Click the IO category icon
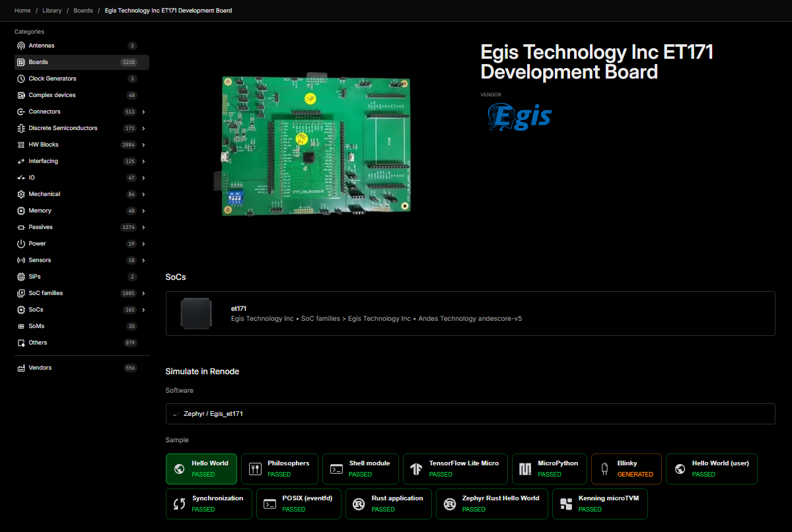This screenshot has height=532, width=792. tap(20, 178)
